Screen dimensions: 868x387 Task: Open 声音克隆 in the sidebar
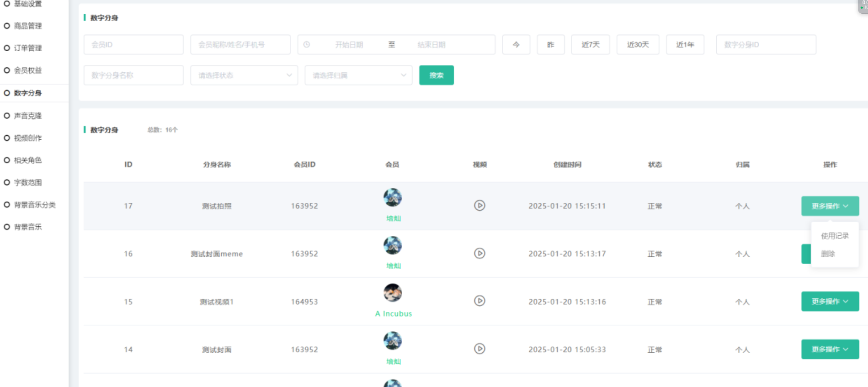[28, 116]
